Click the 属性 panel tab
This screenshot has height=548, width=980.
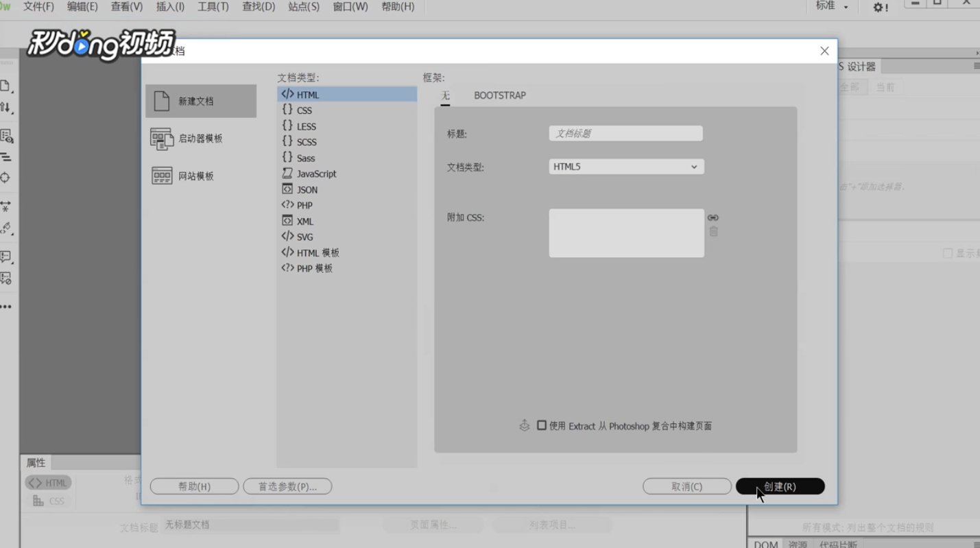pyautogui.click(x=36, y=463)
